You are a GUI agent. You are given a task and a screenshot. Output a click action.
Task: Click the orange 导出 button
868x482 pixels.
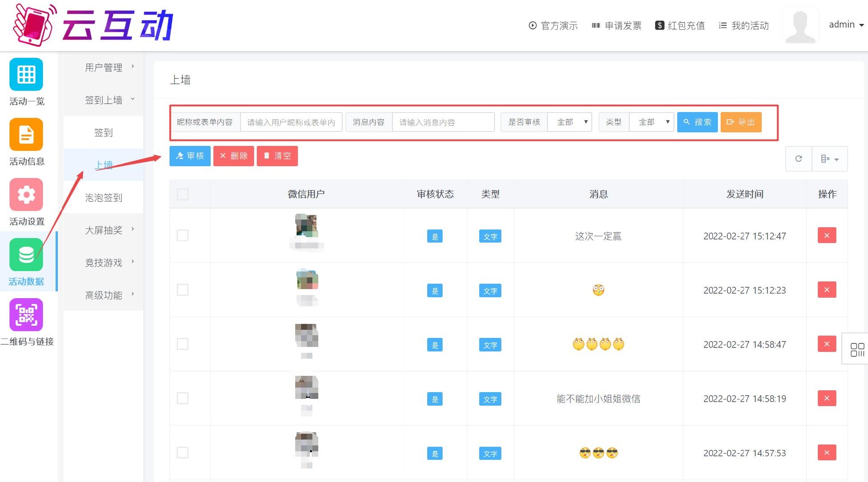click(741, 122)
